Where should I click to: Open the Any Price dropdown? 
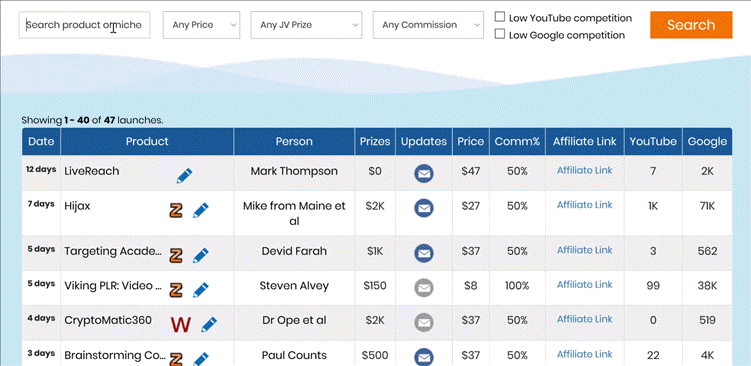coord(201,25)
